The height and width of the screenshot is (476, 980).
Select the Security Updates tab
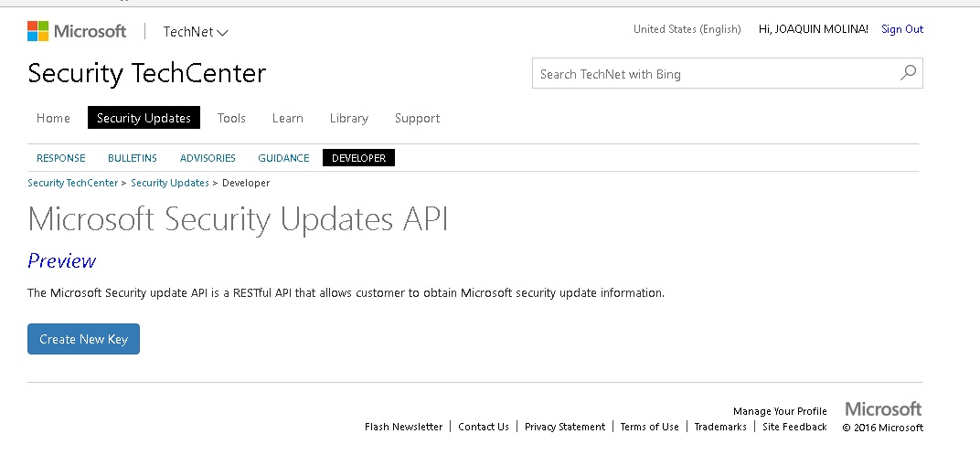coord(144,118)
